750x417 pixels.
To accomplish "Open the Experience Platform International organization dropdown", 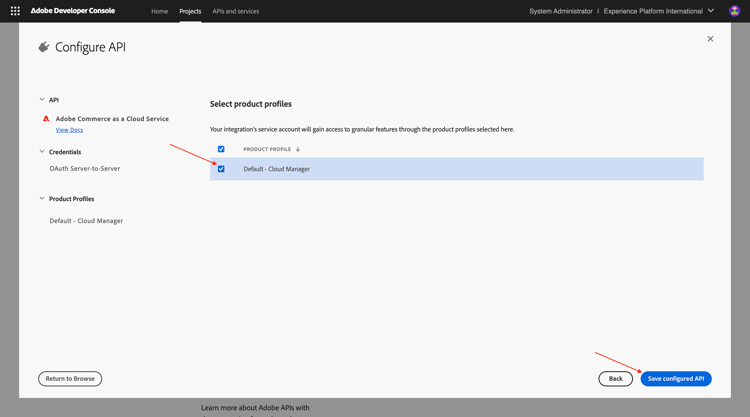I will [x=659, y=11].
